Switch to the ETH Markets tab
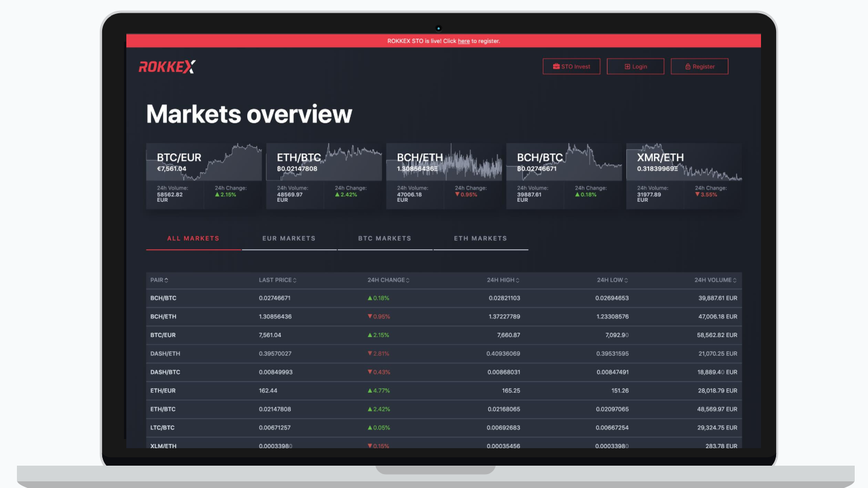The height and width of the screenshot is (488, 868). coord(481,239)
